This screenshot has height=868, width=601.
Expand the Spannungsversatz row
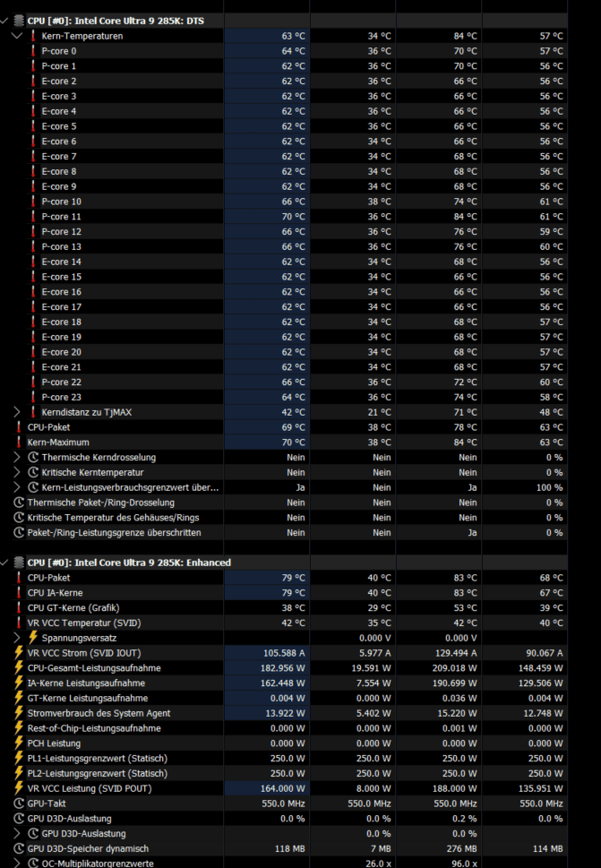tap(17, 638)
